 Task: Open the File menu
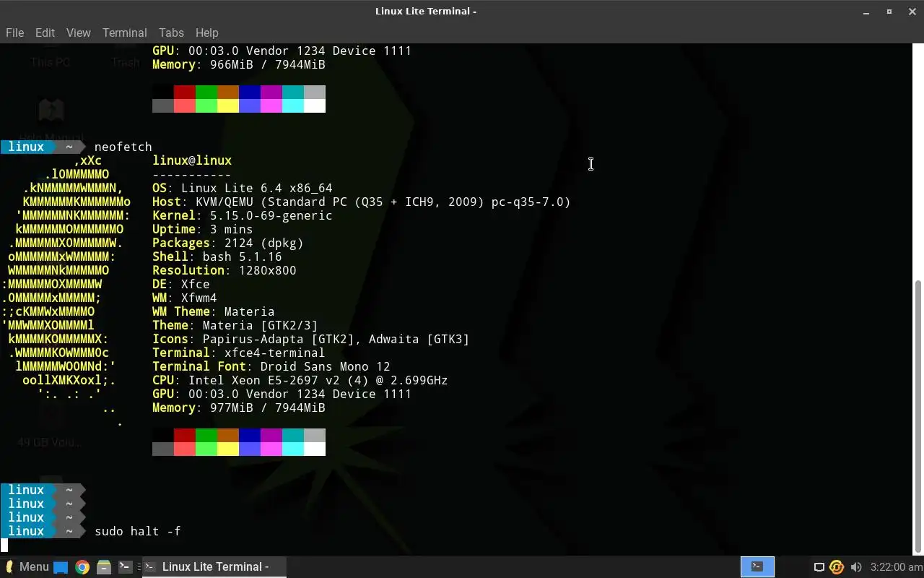point(14,33)
